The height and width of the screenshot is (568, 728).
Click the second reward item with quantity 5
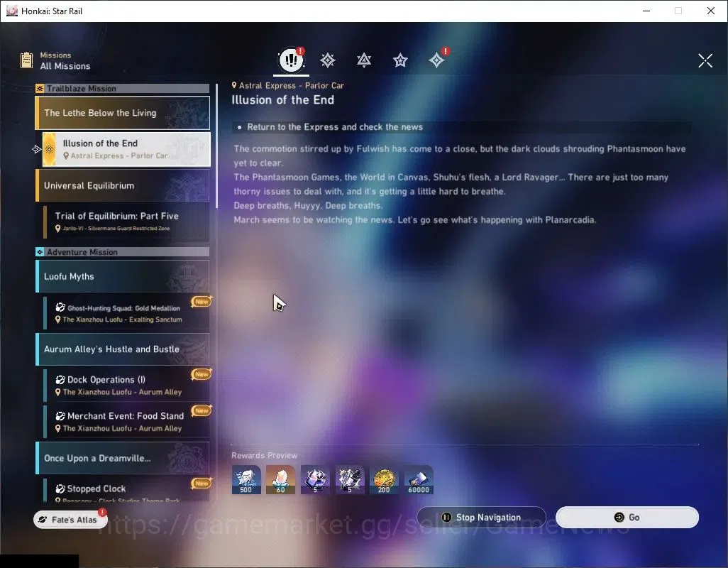(350, 480)
